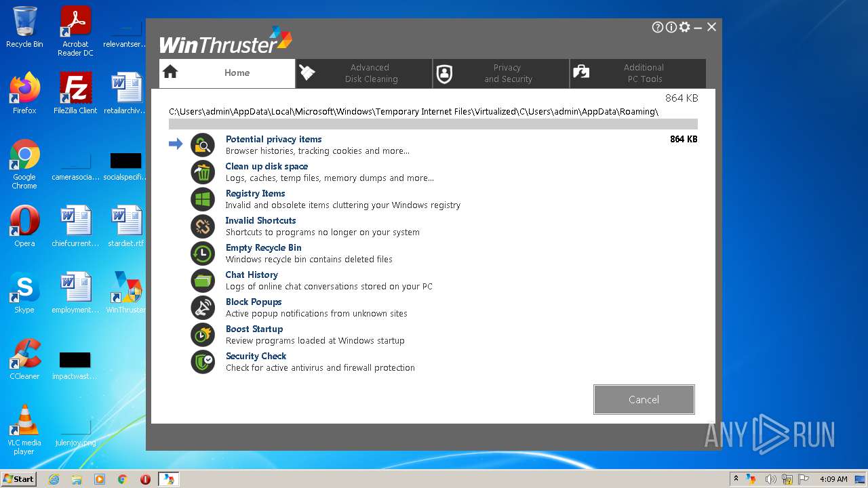
Task: Click the Registry Items Windows-logo icon
Action: [203, 199]
